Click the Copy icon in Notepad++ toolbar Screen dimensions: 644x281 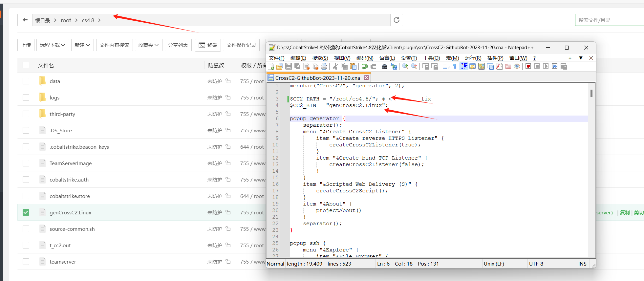(x=344, y=66)
